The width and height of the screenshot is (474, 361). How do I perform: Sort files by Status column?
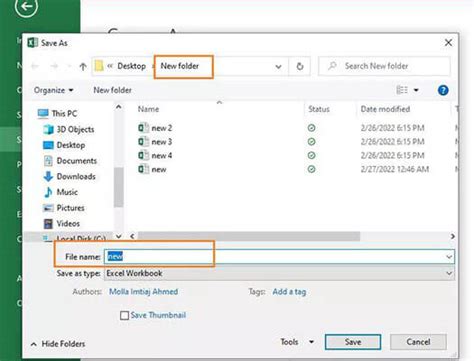pos(319,109)
